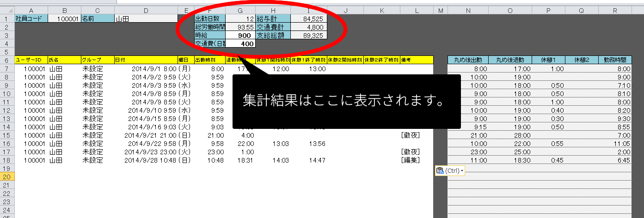644x218 pixels.
Task: Select the date cell 2014/9/28 10:48
Action: coord(146,160)
